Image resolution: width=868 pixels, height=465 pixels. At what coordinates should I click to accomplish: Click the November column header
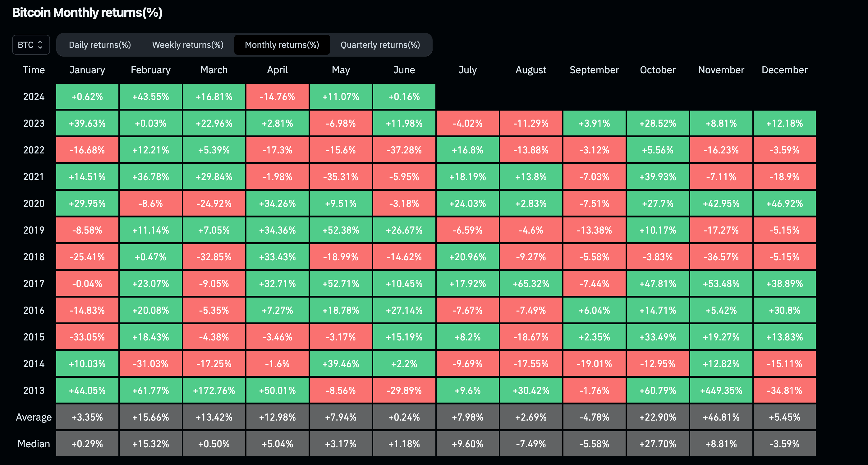pyautogui.click(x=721, y=70)
